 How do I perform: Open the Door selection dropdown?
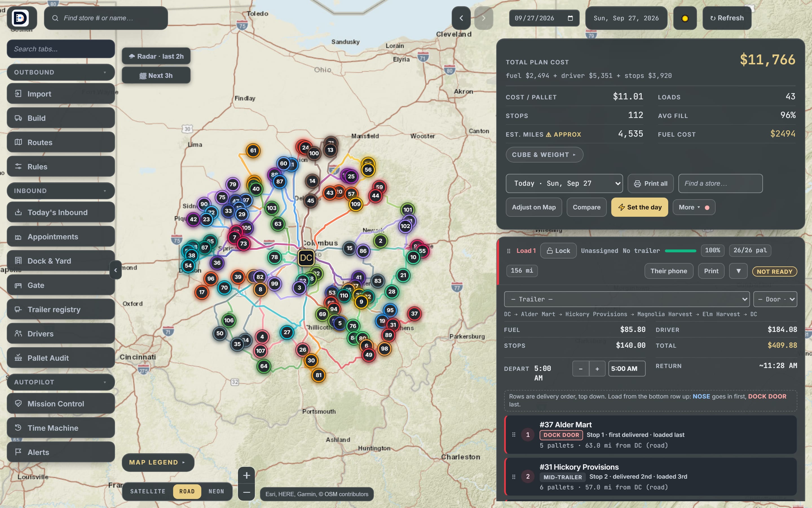tap(775, 299)
